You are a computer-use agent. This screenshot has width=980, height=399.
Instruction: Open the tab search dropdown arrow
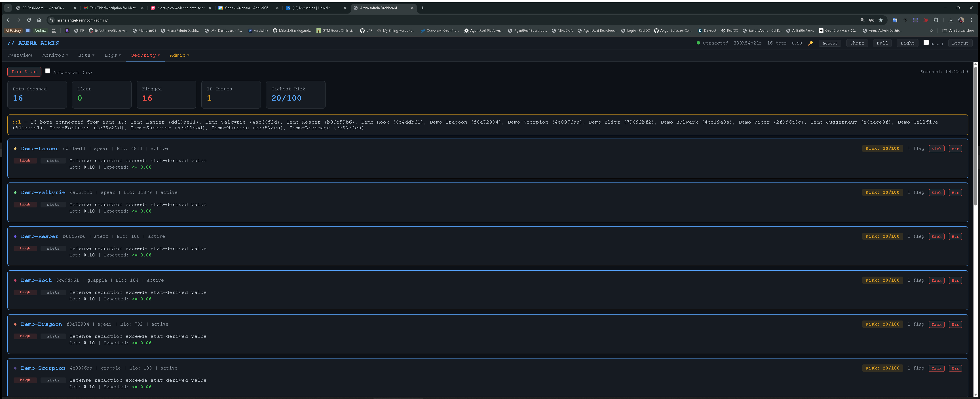click(x=8, y=8)
